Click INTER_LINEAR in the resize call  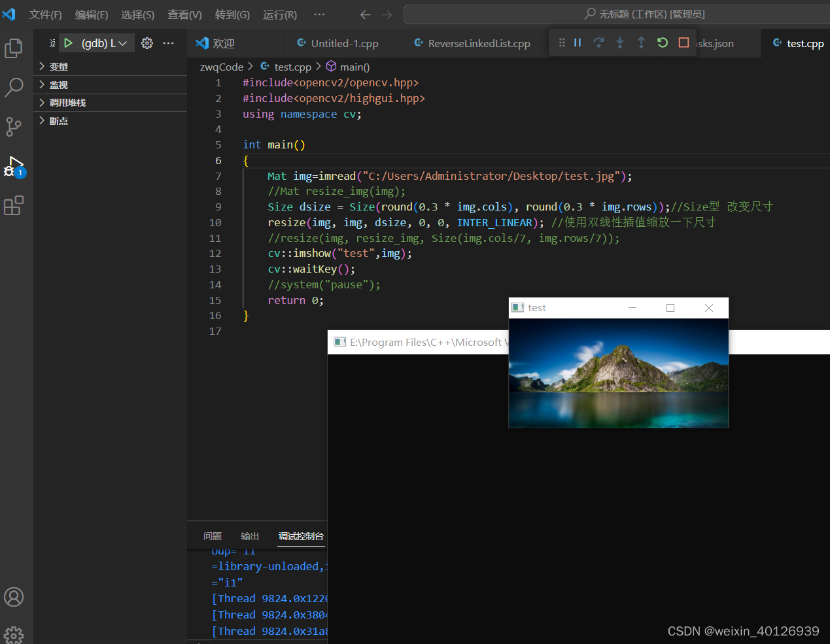(494, 223)
